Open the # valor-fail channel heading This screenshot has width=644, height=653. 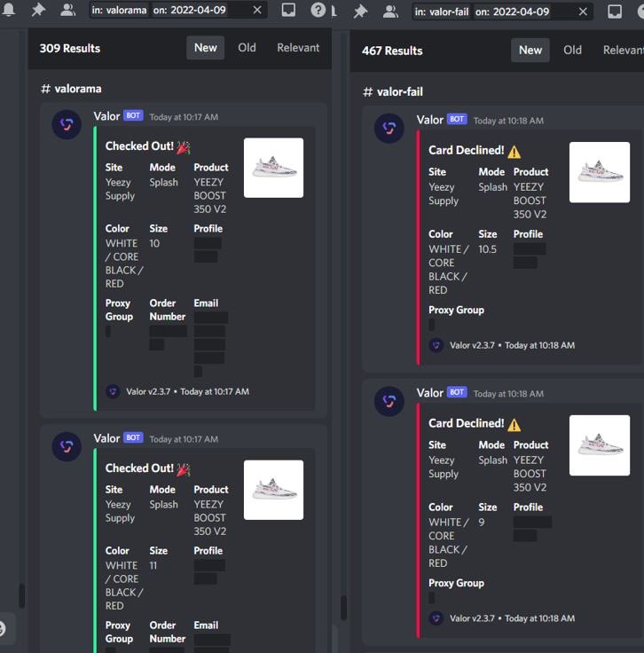coord(393,91)
